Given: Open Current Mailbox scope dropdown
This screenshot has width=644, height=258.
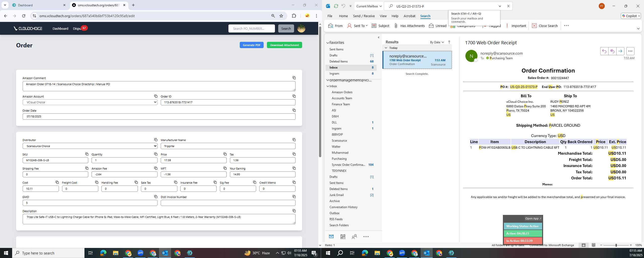Looking at the screenshot, I should pyautogui.click(x=369, y=6).
